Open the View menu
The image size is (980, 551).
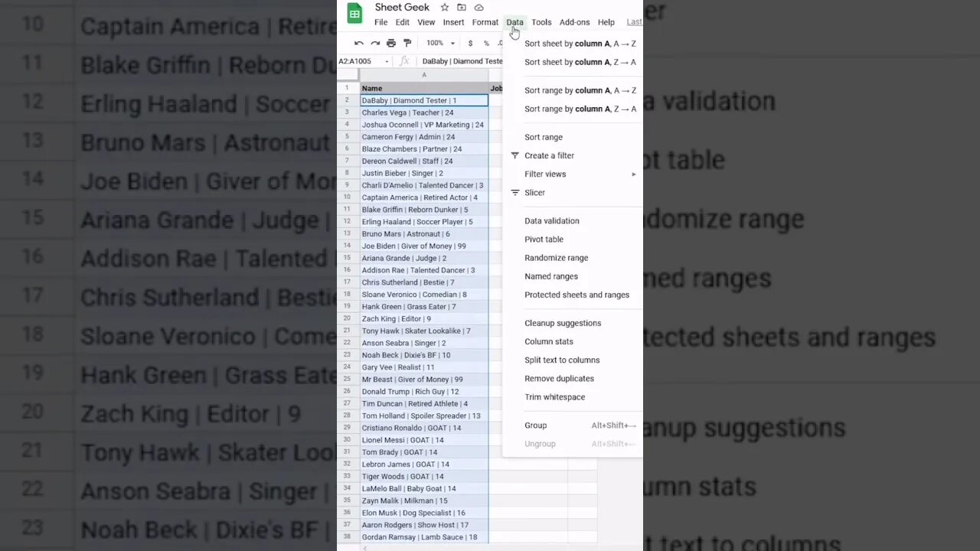pyautogui.click(x=426, y=22)
